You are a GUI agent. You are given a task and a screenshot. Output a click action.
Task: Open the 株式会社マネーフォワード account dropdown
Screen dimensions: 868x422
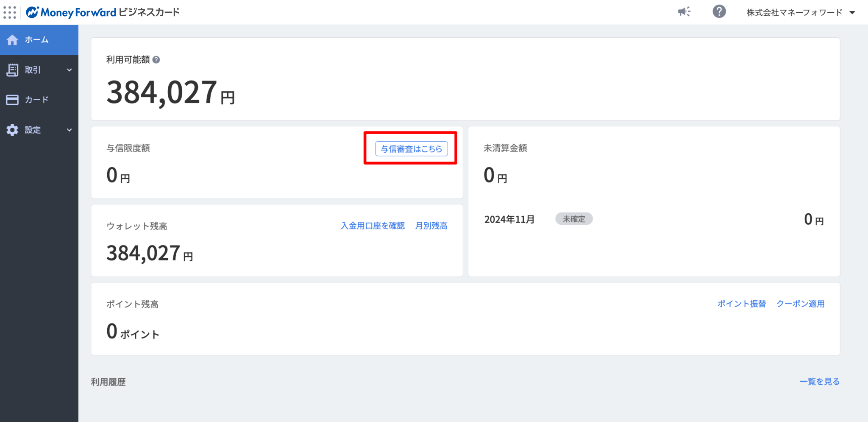coord(801,13)
